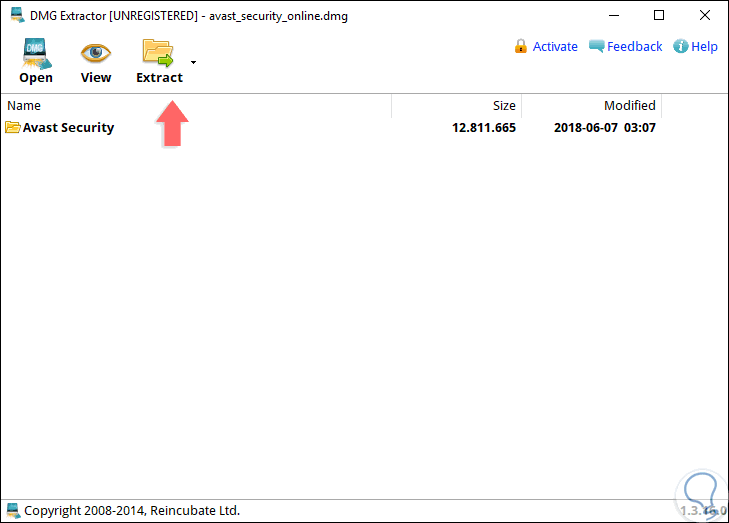Sort by the Size column header
Screen dimensions: 729x523
coord(457,106)
